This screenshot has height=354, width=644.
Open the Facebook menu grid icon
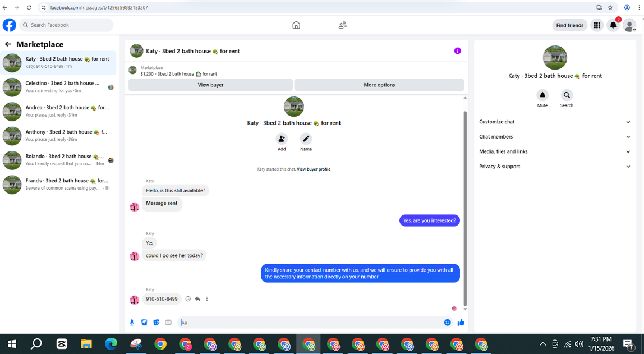[597, 25]
